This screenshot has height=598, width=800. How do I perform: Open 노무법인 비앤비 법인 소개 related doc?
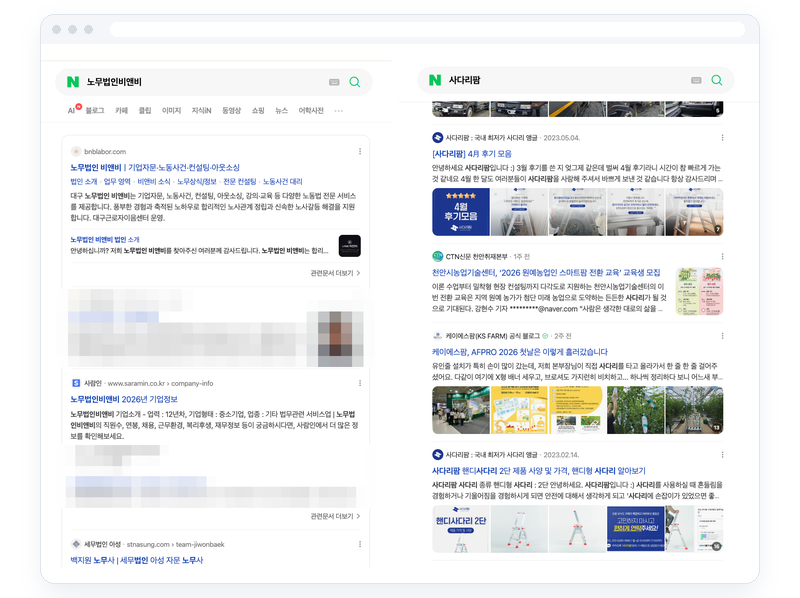105,239
